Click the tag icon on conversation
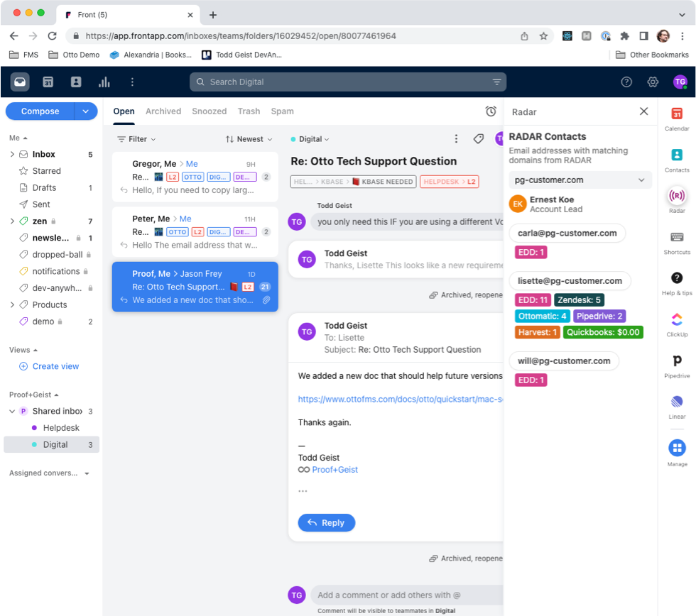Screen dimensions: 696x616 [x=479, y=139]
